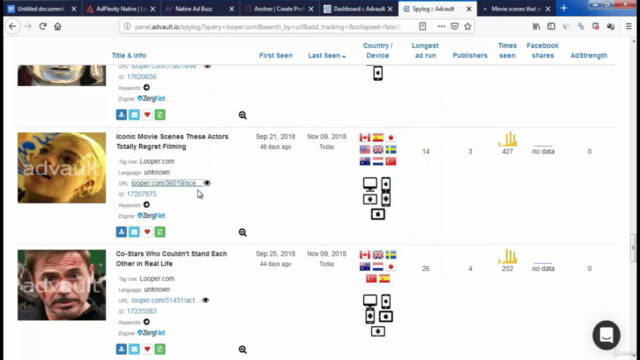Sort by Longest ad run column
Image resolution: width=640 pixels, height=360 pixels.
click(x=425, y=51)
